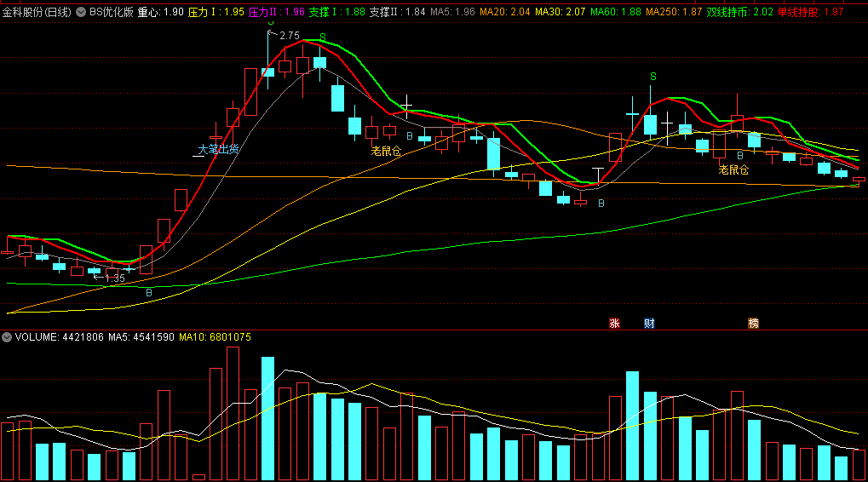The width and height of the screenshot is (868, 482).
Task: Click the B marker above the second 老鼠仓 label
Action: 740,156
